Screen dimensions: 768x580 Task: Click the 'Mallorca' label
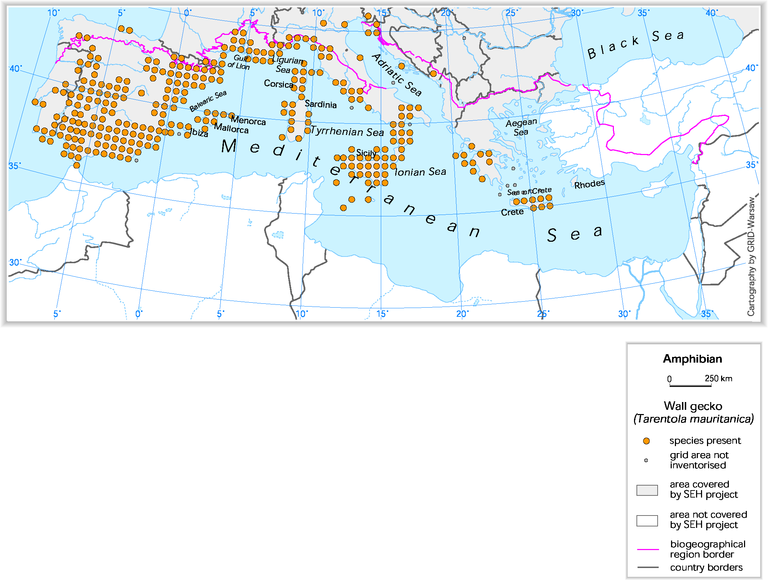[231, 129]
